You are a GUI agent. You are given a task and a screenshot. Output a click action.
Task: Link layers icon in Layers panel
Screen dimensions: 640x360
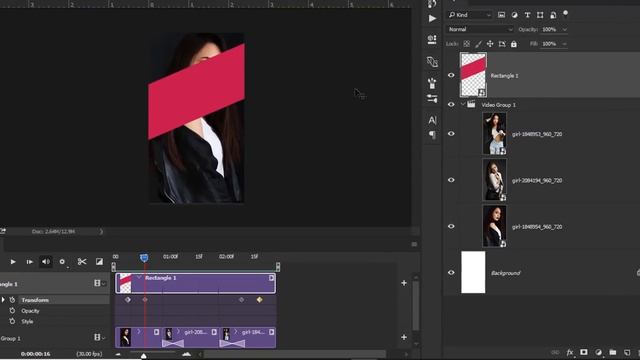pos(555,353)
